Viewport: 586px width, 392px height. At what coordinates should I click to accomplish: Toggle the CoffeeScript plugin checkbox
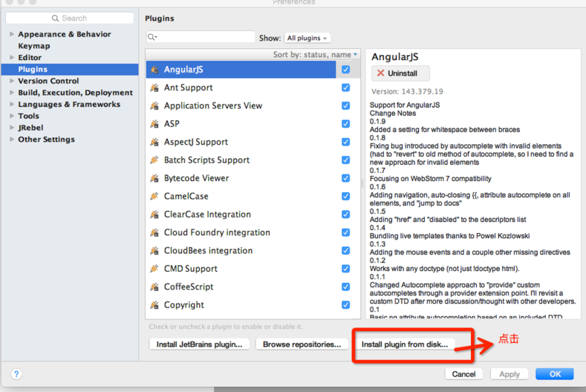(x=346, y=287)
